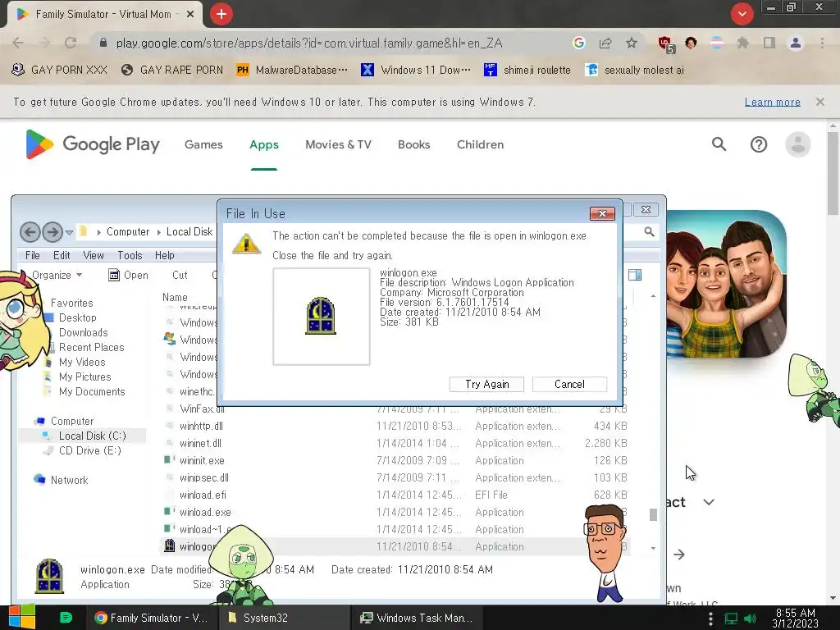The width and height of the screenshot is (840, 630).
Task: Click Open button in Explorer toolbar
Action: 128,275
